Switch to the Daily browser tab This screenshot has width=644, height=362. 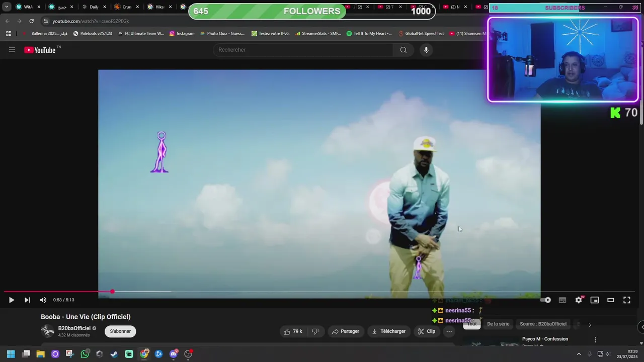94,7
